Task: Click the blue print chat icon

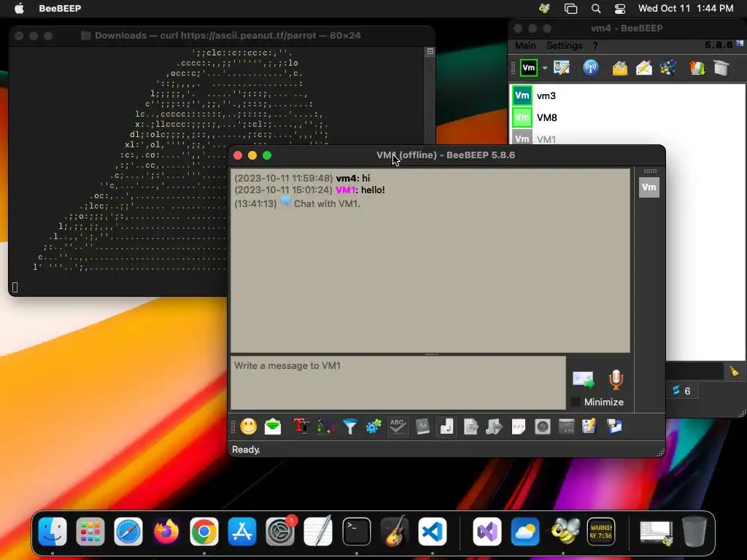Action: click(x=614, y=427)
